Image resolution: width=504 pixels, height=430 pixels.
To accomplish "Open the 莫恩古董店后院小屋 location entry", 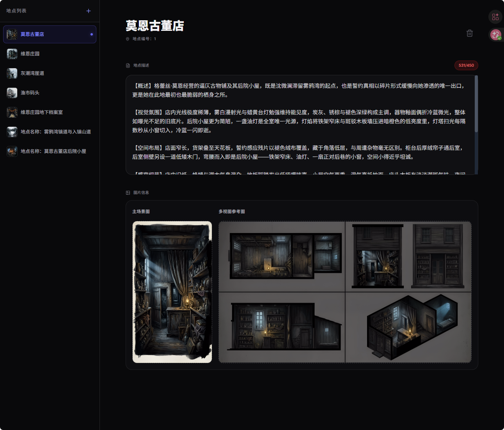I will pyautogui.click(x=53, y=151).
